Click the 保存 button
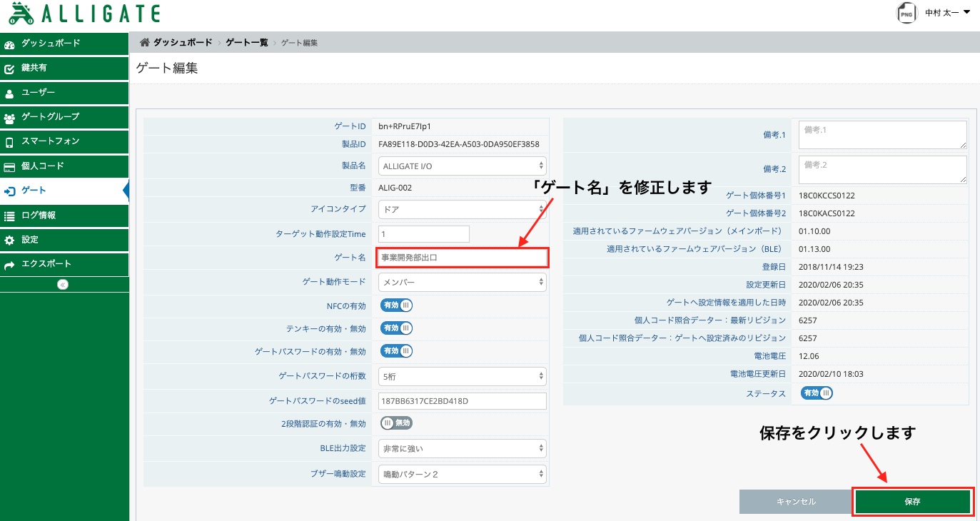Image resolution: width=980 pixels, height=521 pixels. (912, 502)
